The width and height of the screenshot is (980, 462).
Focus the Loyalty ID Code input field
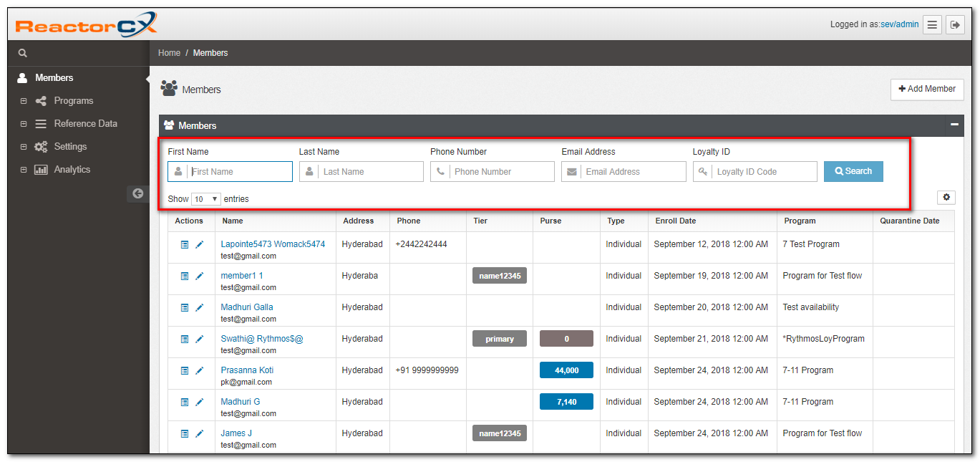tap(763, 172)
